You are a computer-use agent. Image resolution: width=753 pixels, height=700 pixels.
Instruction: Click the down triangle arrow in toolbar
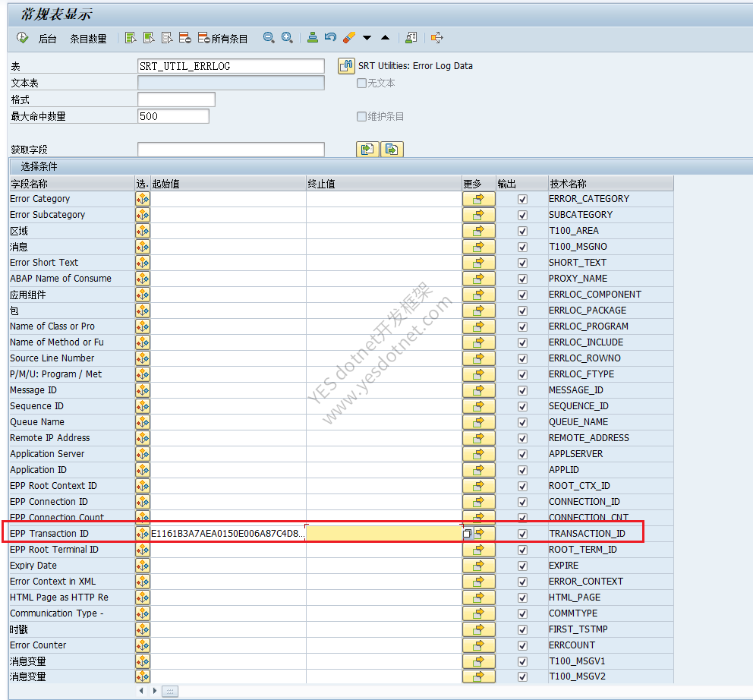pos(367,38)
